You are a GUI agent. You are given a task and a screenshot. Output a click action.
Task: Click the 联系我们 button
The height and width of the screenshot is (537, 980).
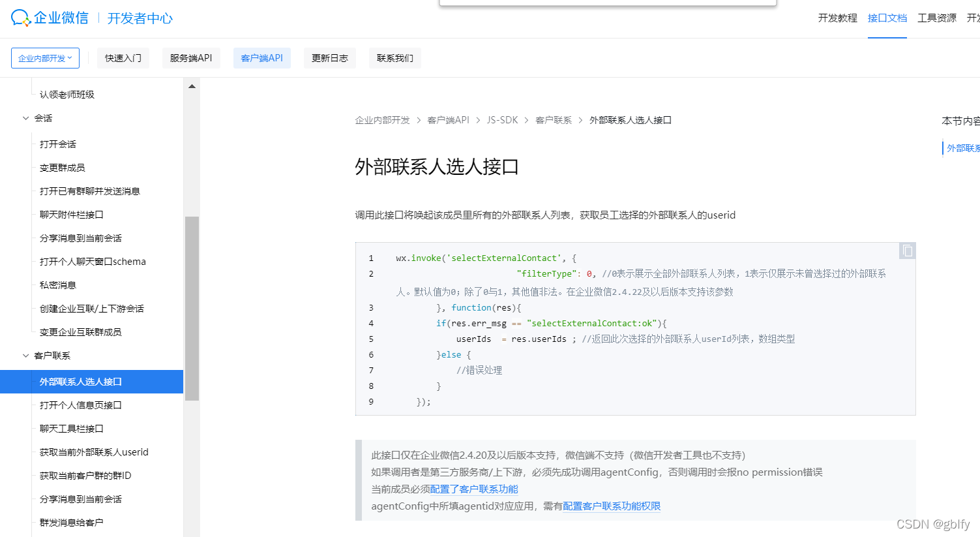pos(394,57)
